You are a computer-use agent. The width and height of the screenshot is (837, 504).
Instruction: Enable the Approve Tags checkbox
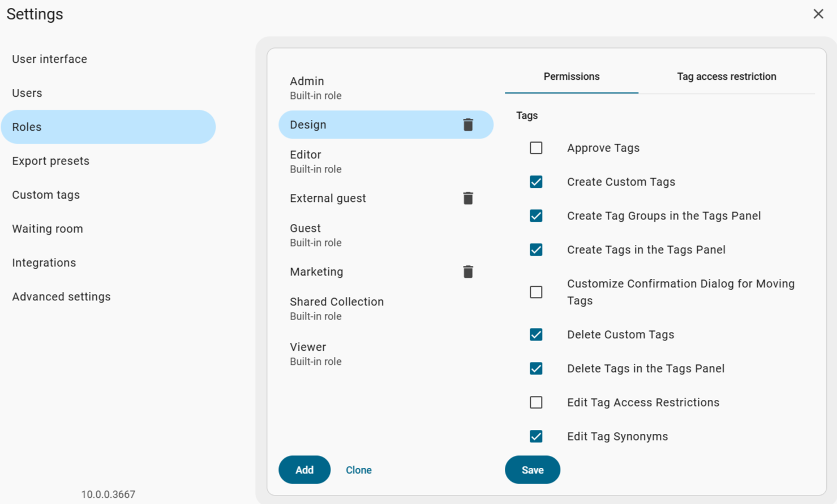[x=536, y=148]
